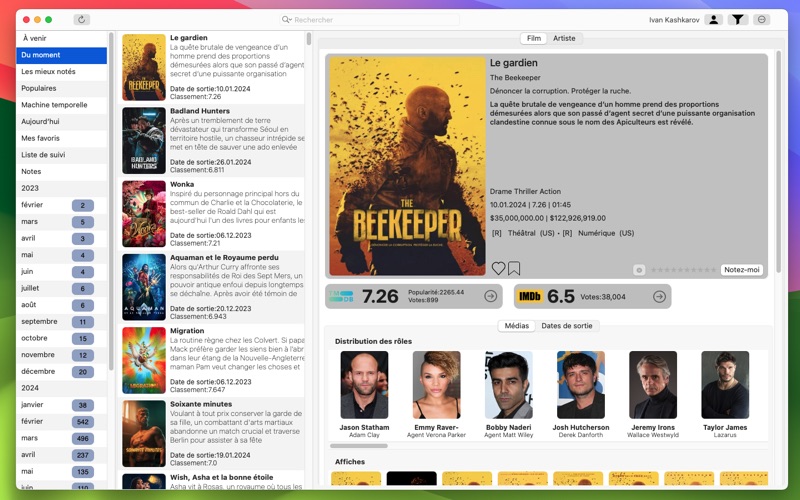Open Mes favoris list

(61, 138)
